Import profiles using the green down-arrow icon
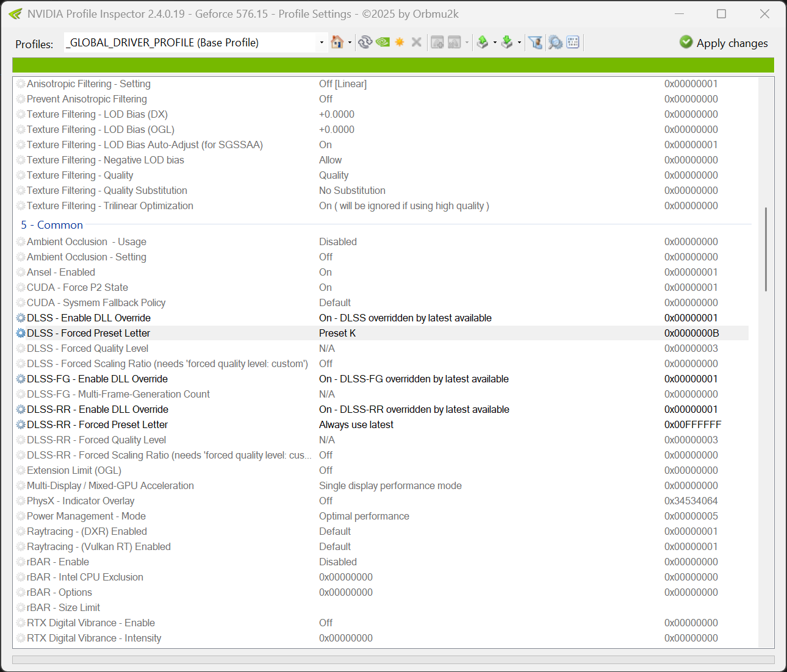The width and height of the screenshot is (787, 672). point(507,42)
